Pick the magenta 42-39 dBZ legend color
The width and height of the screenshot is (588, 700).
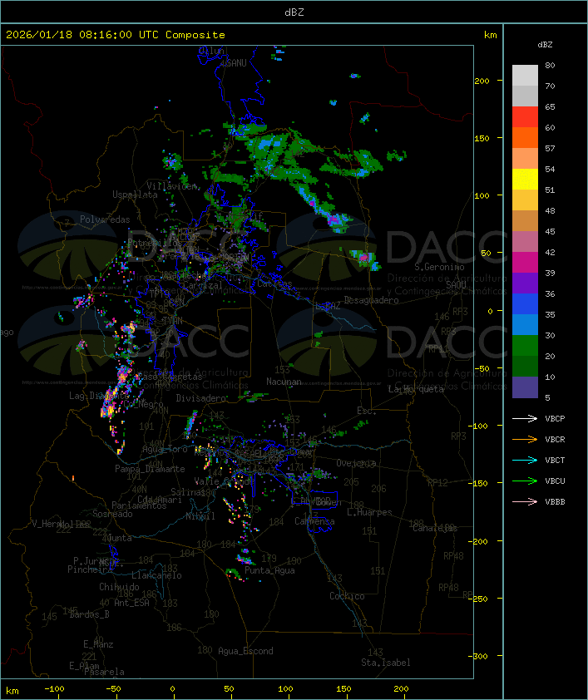[525, 263]
